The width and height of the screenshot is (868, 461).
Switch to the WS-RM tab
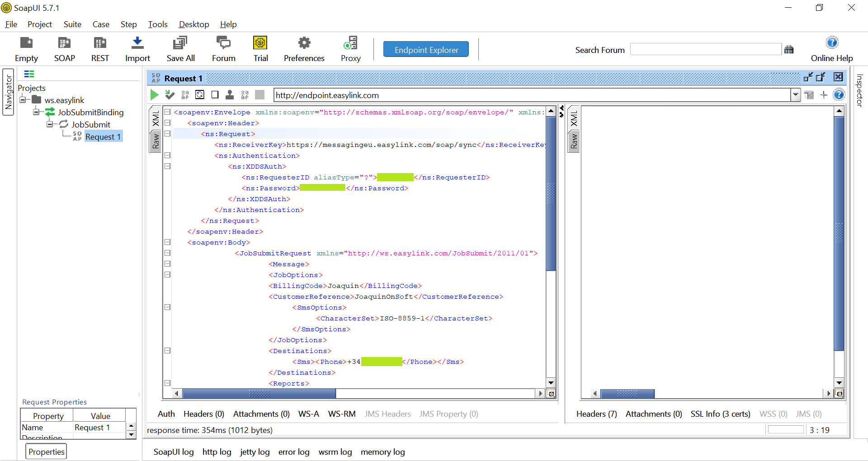(x=342, y=414)
